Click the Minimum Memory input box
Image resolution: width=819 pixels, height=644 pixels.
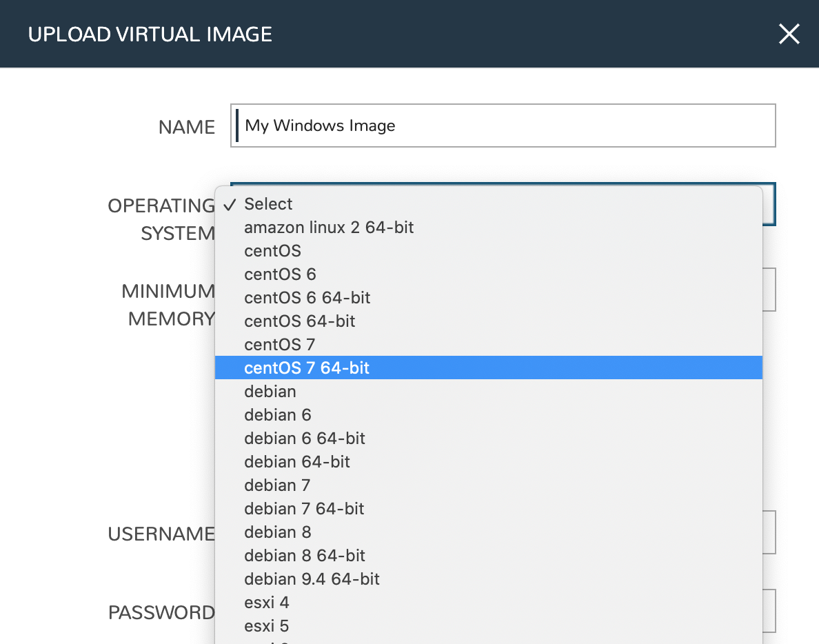pos(769,290)
